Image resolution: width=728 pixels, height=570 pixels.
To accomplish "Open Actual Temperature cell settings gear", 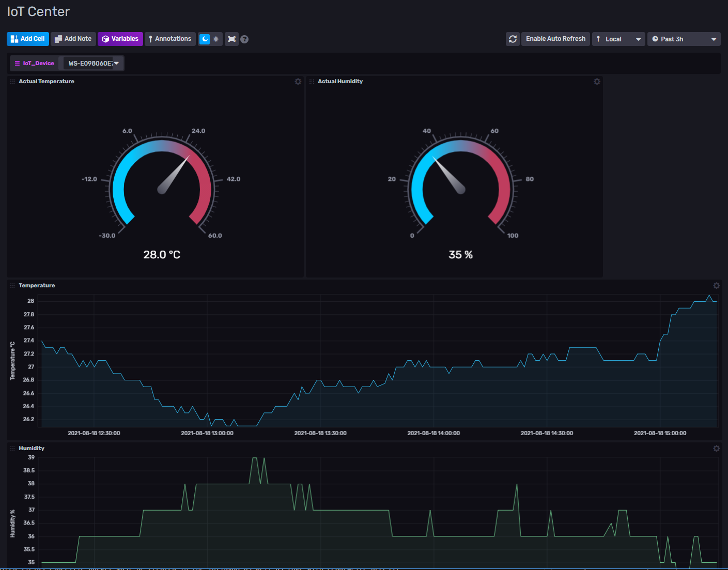I will click(298, 82).
